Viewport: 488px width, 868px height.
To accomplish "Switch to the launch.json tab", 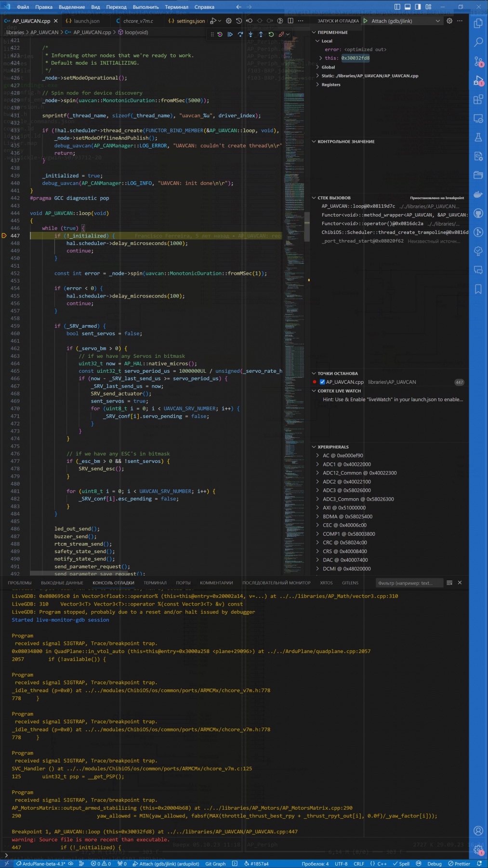I will coord(83,21).
